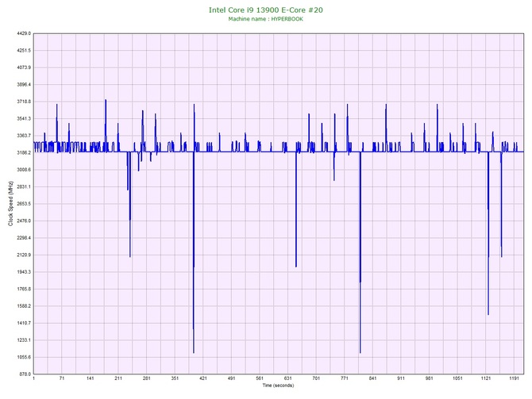Click the 561 x-axis time label
Image resolution: width=532 pixels, height=399 pixels.
[x=260, y=378]
